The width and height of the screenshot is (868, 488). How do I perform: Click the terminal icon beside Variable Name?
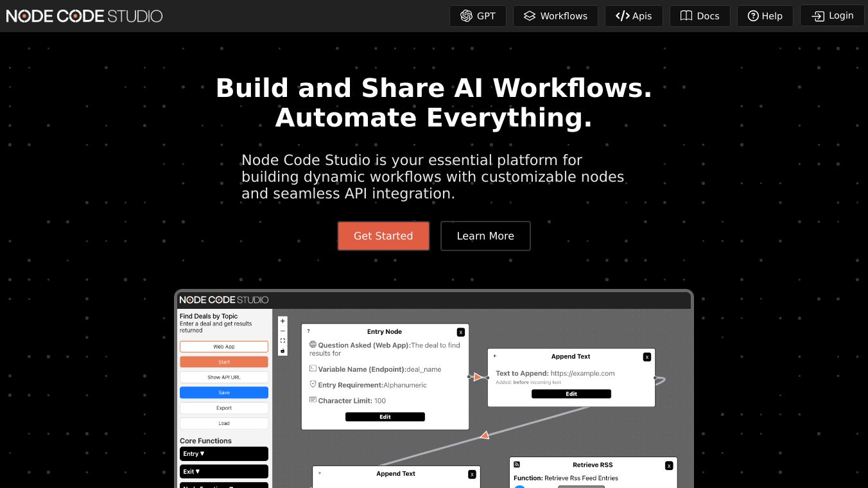(313, 369)
